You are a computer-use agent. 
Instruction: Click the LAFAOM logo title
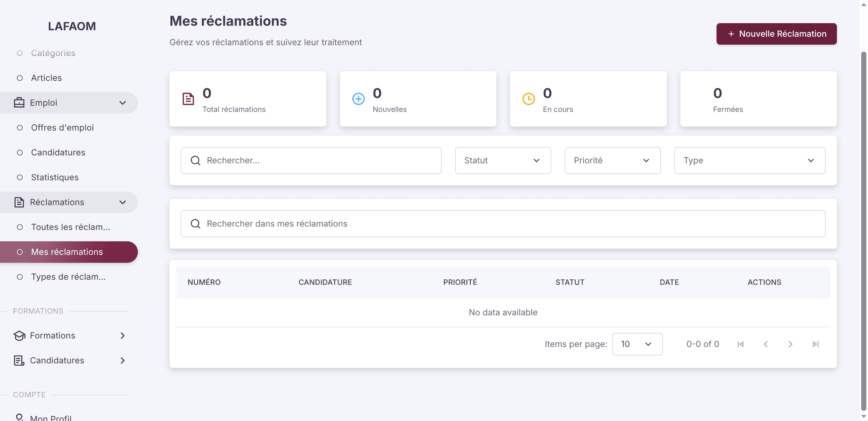(72, 26)
